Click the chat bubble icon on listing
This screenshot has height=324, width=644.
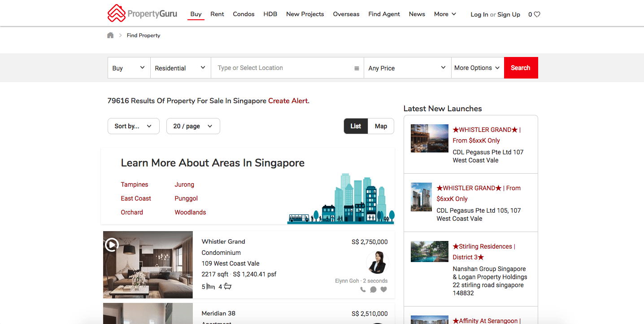[x=373, y=289]
